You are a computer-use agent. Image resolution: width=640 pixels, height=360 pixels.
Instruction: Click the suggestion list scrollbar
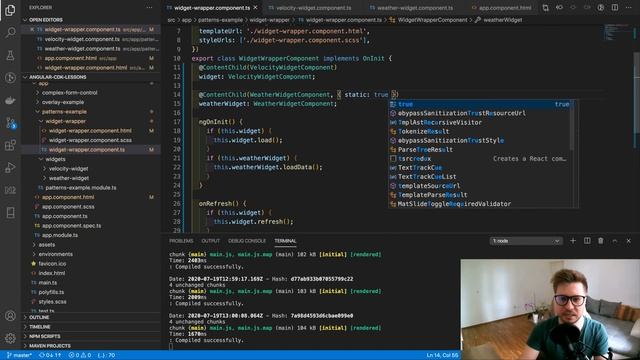point(572,124)
